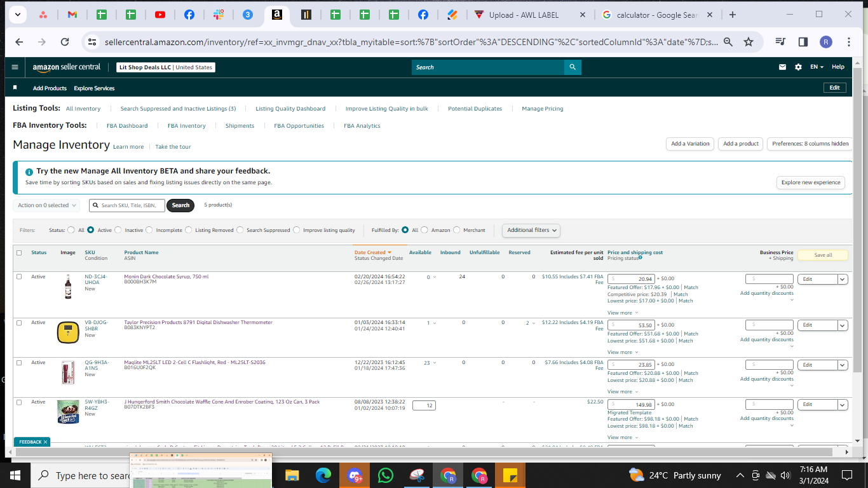Expand View more under Taylor Thermometer pricing
The height and width of the screenshot is (488, 868).
pyautogui.click(x=621, y=352)
